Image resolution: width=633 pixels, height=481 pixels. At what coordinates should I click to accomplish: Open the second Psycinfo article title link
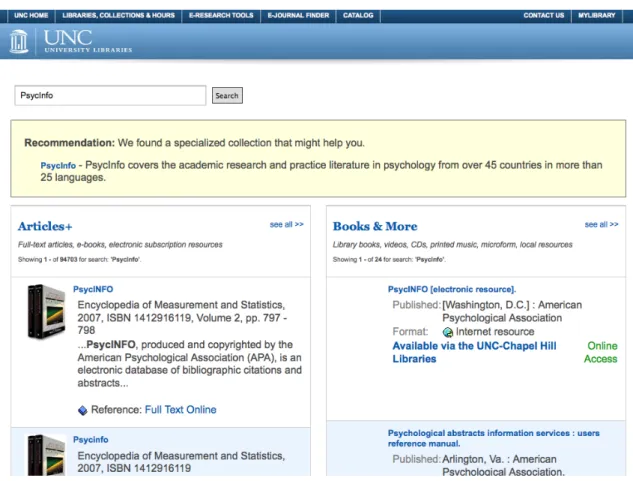click(x=91, y=439)
